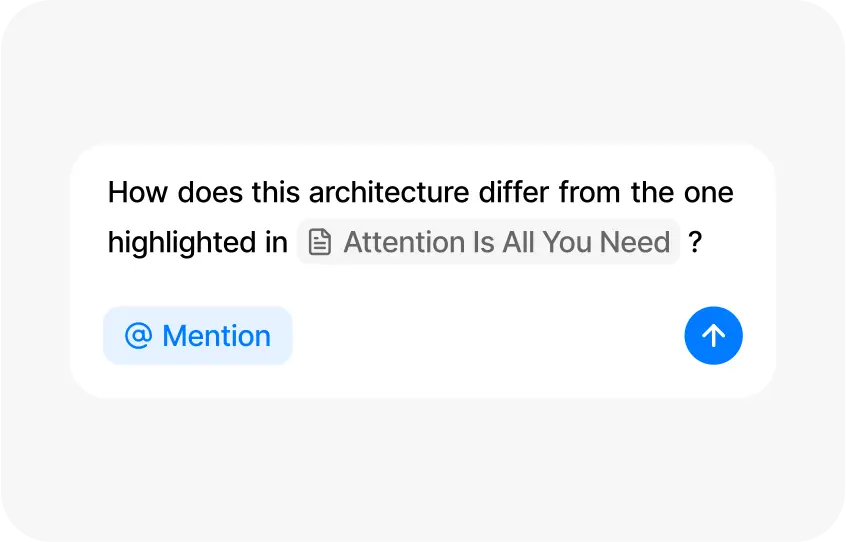Click the word "the" before "one"
This screenshot has width=846, height=542.
(x=653, y=191)
